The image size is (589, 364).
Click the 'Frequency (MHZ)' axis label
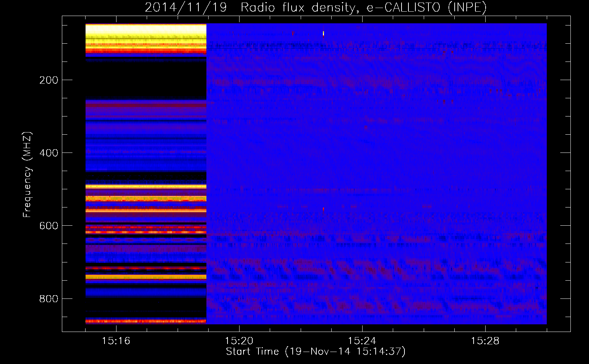pyautogui.click(x=27, y=174)
